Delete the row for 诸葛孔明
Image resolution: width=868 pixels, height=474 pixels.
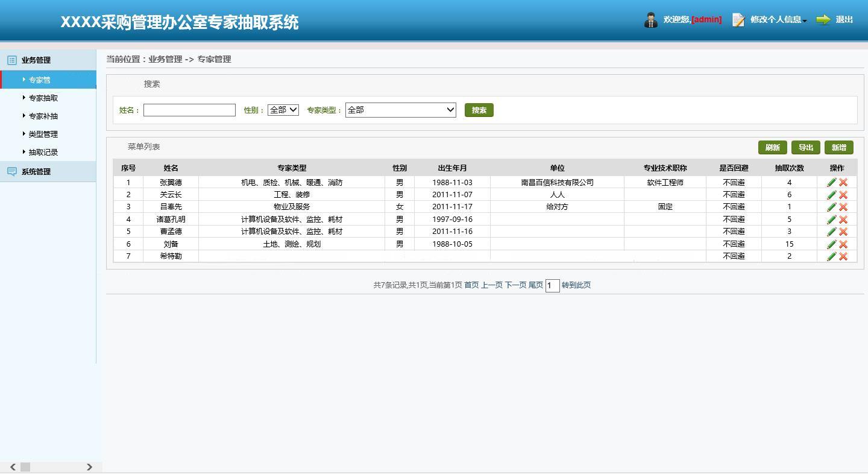coord(843,220)
